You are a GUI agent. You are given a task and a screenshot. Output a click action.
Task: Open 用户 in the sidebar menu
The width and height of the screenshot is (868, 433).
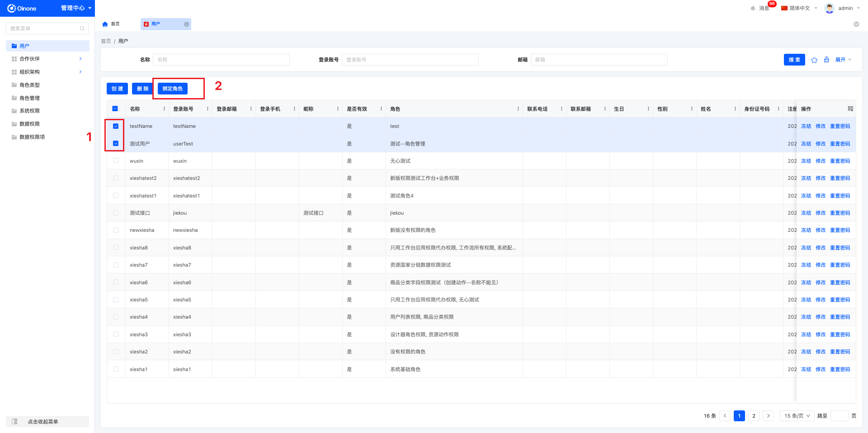[x=47, y=46]
